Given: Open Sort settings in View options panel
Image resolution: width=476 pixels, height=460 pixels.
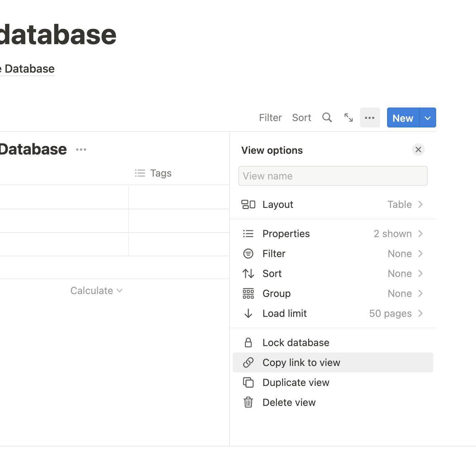Looking at the screenshot, I should click(333, 273).
